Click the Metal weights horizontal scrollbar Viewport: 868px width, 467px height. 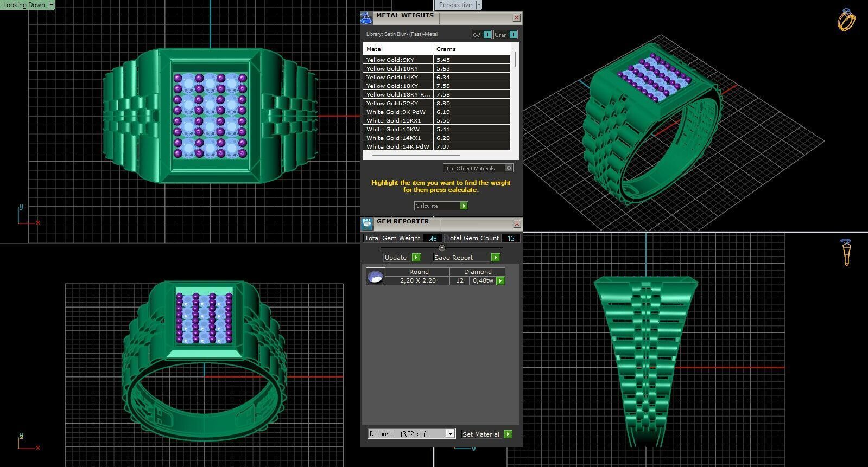pos(415,156)
